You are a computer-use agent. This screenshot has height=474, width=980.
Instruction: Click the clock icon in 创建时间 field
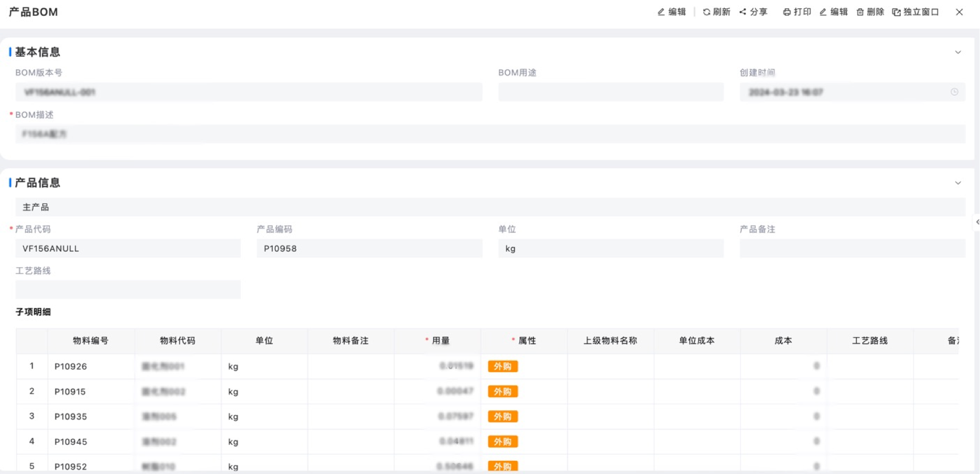point(954,92)
